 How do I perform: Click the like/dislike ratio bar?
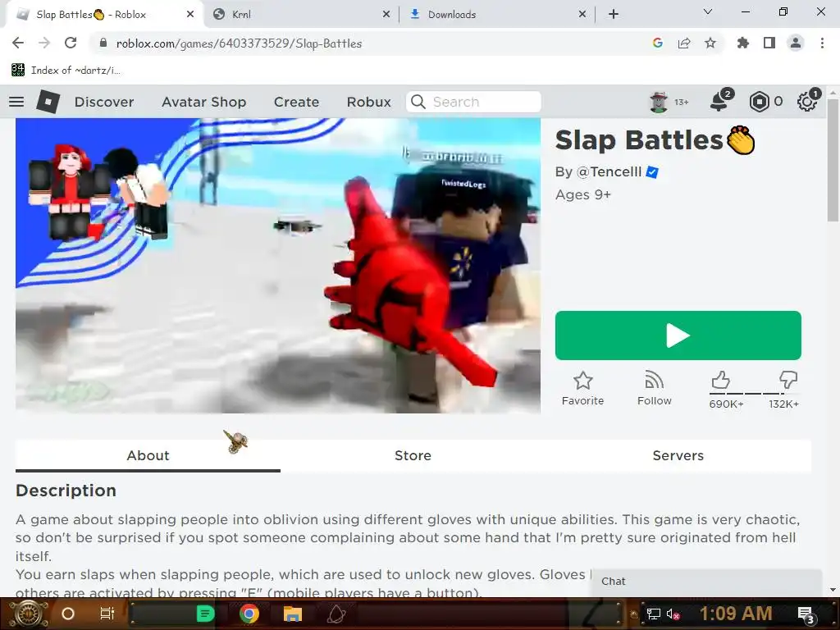755,394
